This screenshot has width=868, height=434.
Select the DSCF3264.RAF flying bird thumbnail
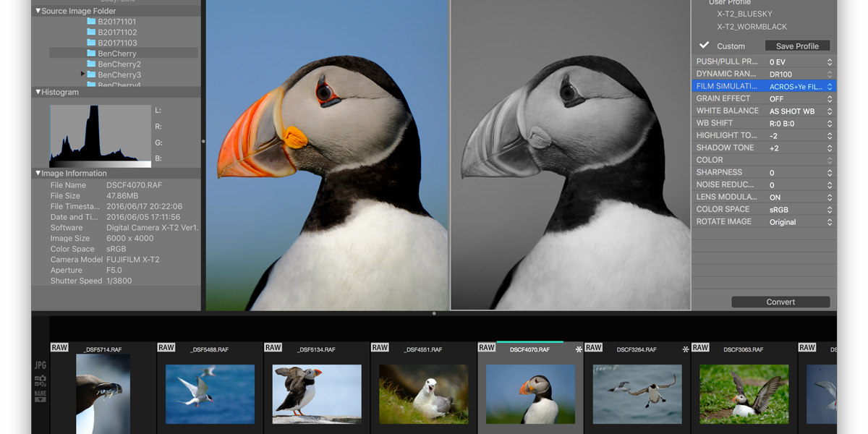637,394
